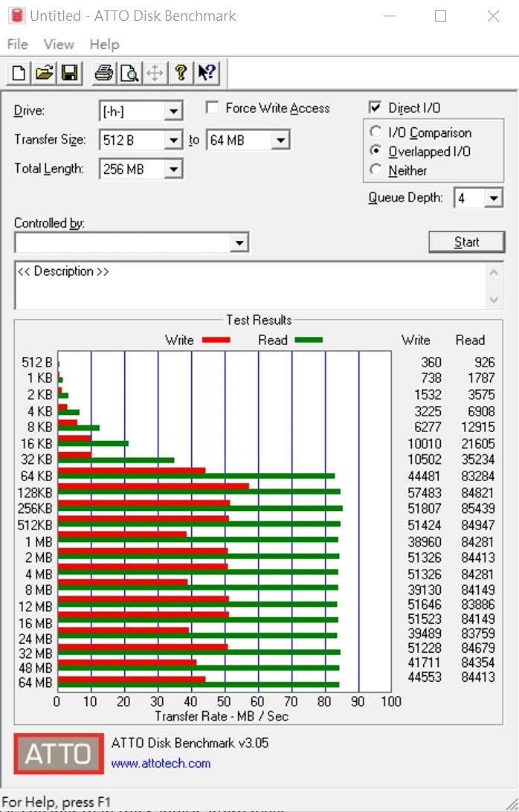Image resolution: width=519 pixels, height=812 pixels.
Task: Visit the www.attotech.com link
Action: coord(161,764)
